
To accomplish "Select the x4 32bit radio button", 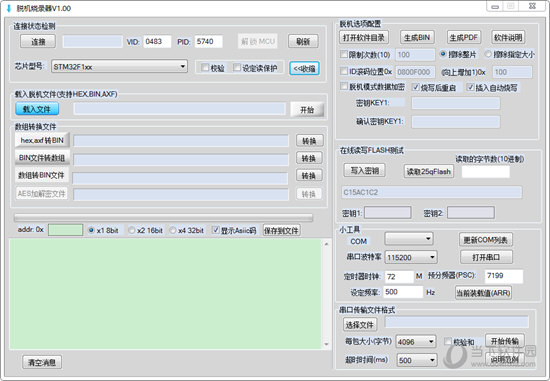I will (x=173, y=230).
